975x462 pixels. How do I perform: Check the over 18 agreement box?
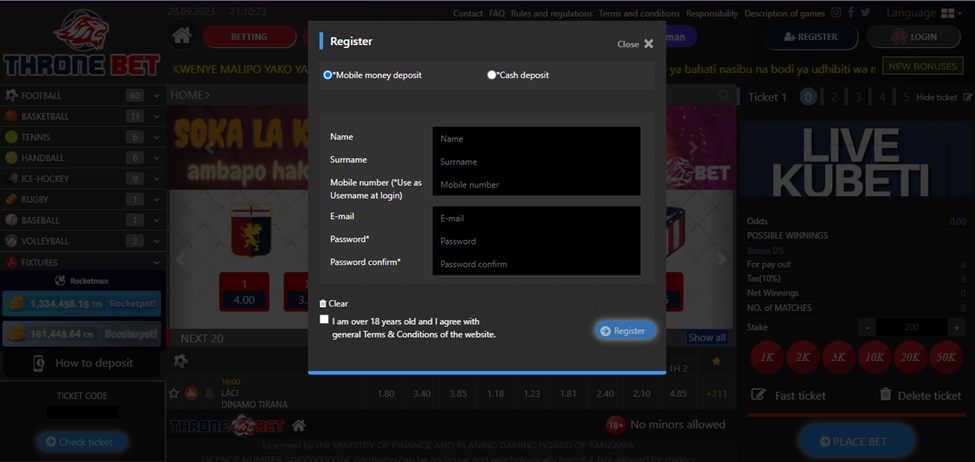pos(324,320)
